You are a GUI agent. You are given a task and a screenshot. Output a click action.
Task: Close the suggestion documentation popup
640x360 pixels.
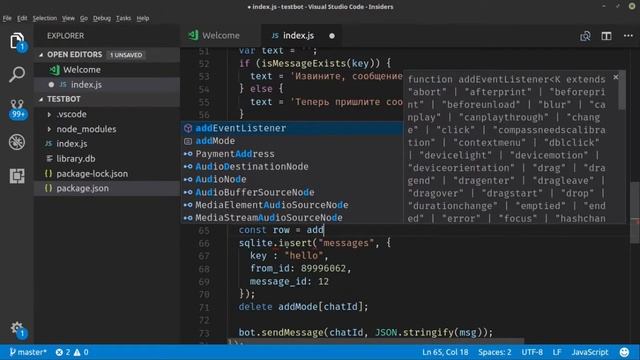tap(616, 77)
